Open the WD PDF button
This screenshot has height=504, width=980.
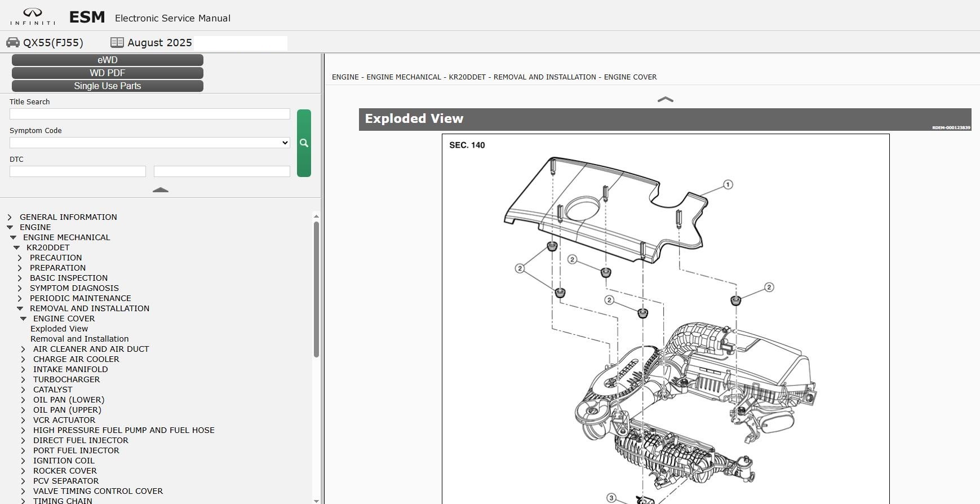(x=107, y=73)
